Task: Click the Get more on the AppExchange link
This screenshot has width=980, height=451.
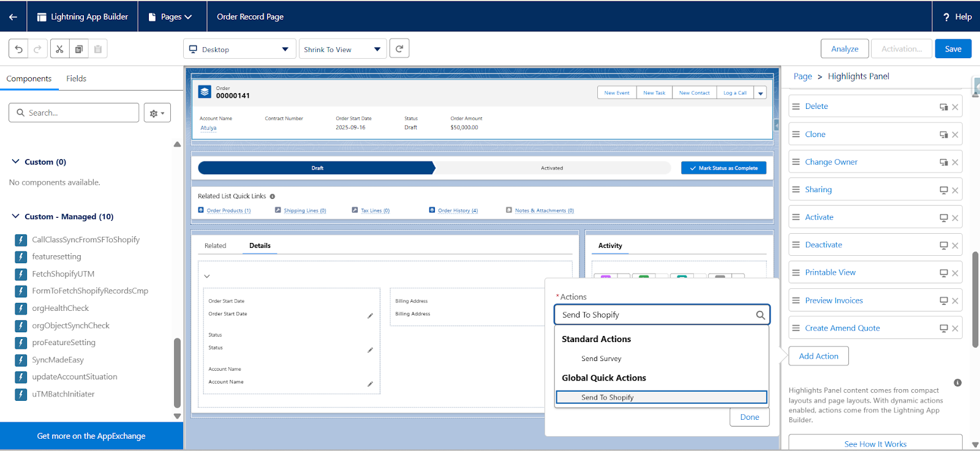Action: point(91,436)
